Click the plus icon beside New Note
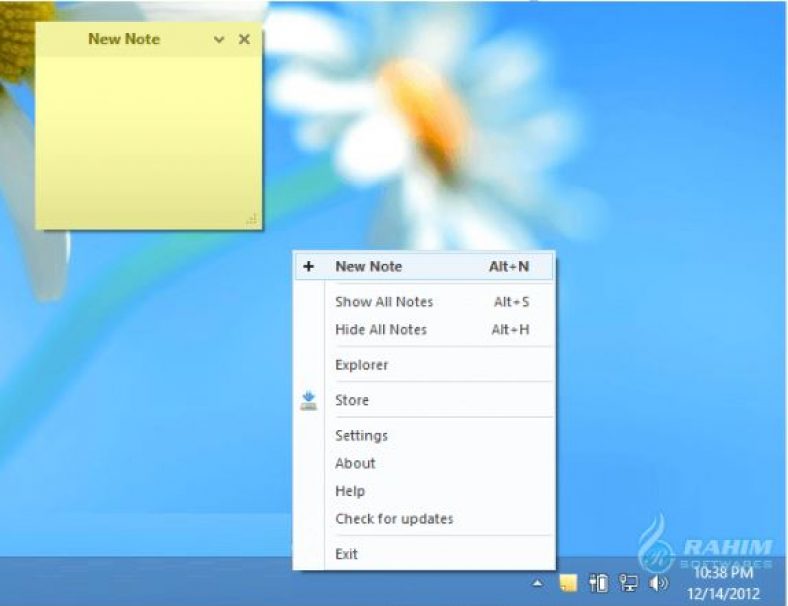Image resolution: width=788 pixels, height=606 pixels. 309,267
